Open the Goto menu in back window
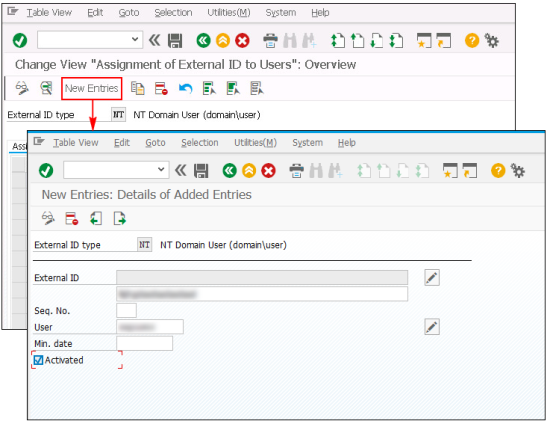The height and width of the screenshot is (424, 550). [x=129, y=13]
